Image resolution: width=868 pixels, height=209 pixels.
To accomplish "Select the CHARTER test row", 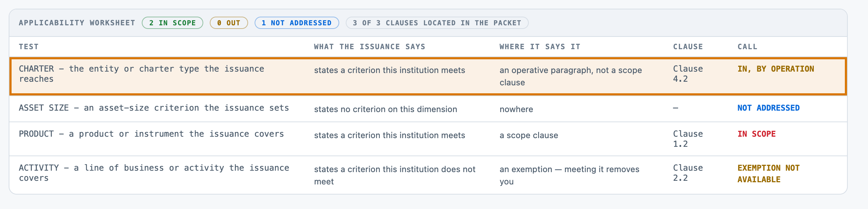I will (x=428, y=76).
